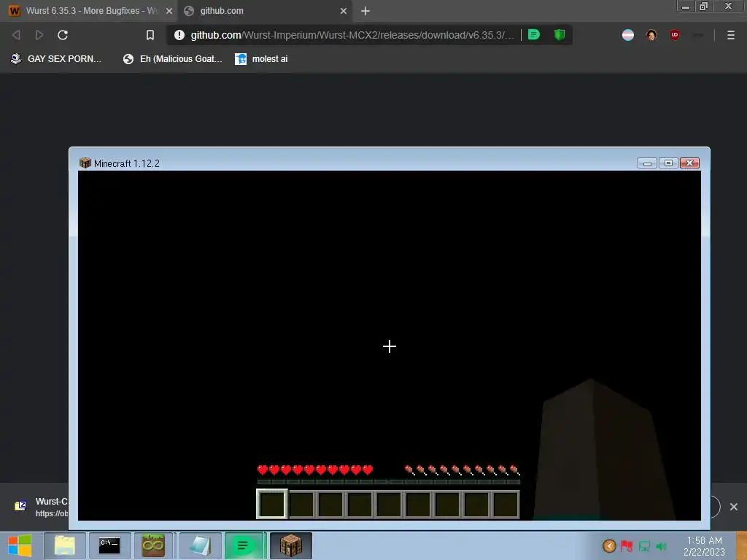747x560 pixels.
Task: Open the green chat app taskbar icon
Action: point(244,545)
